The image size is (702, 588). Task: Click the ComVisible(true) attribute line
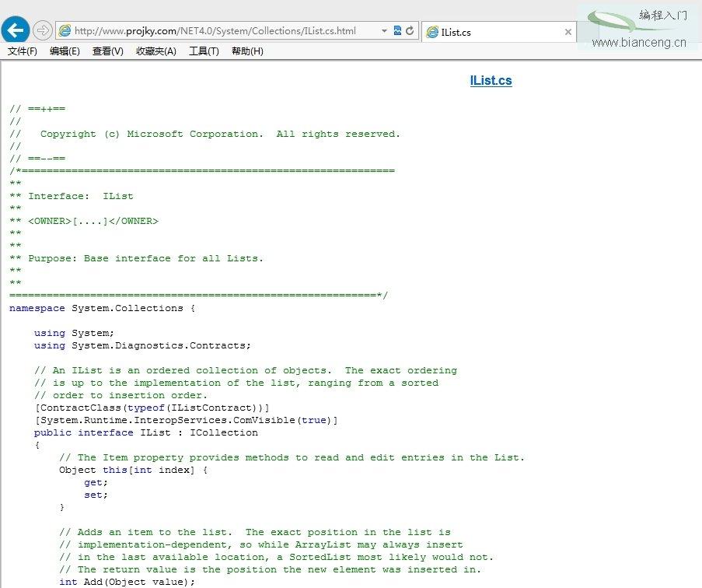pos(186,420)
